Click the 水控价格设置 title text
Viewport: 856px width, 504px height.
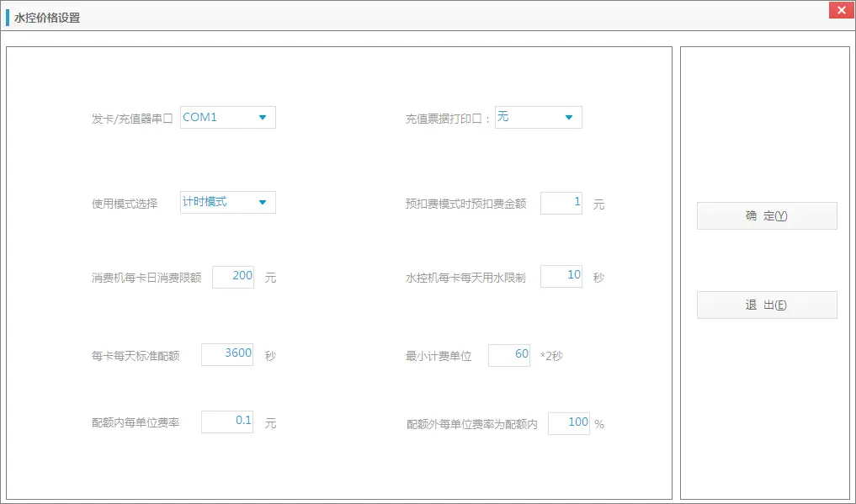(x=46, y=16)
